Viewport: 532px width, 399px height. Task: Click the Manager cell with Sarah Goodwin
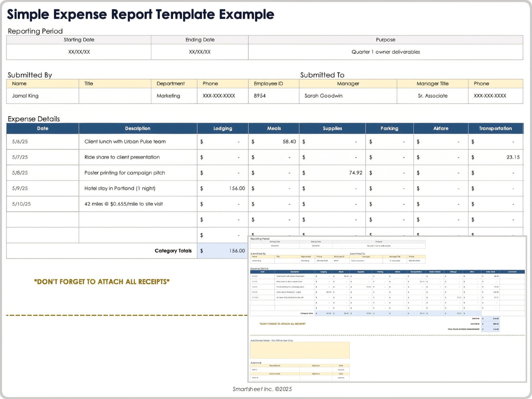pyautogui.click(x=347, y=96)
